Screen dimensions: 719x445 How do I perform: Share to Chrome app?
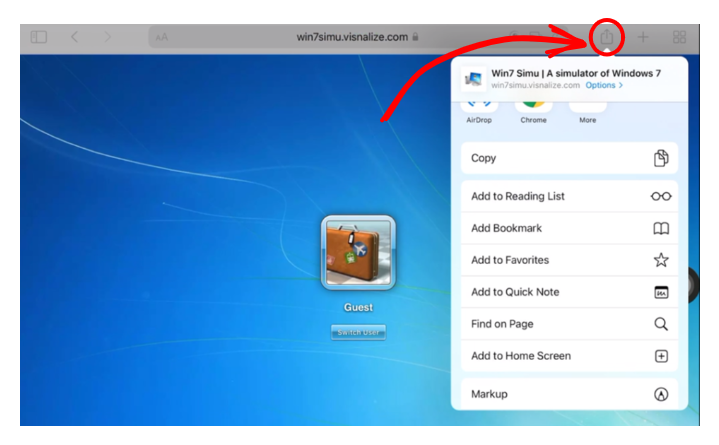tap(533, 111)
